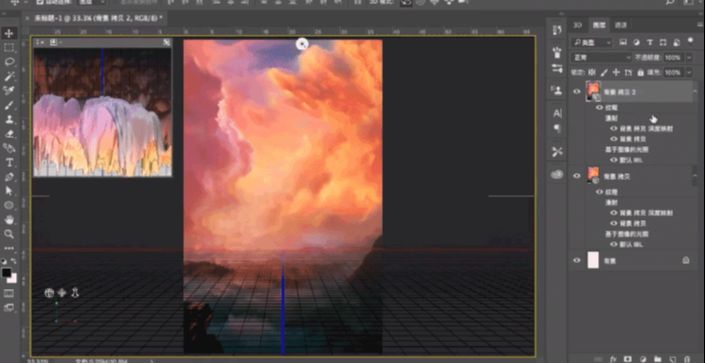Create a new group via folder icon

[657, 359]
